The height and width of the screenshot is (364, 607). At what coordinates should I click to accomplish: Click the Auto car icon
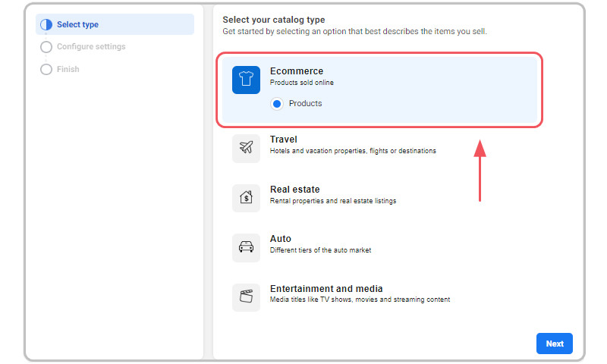tap(246, 247)
